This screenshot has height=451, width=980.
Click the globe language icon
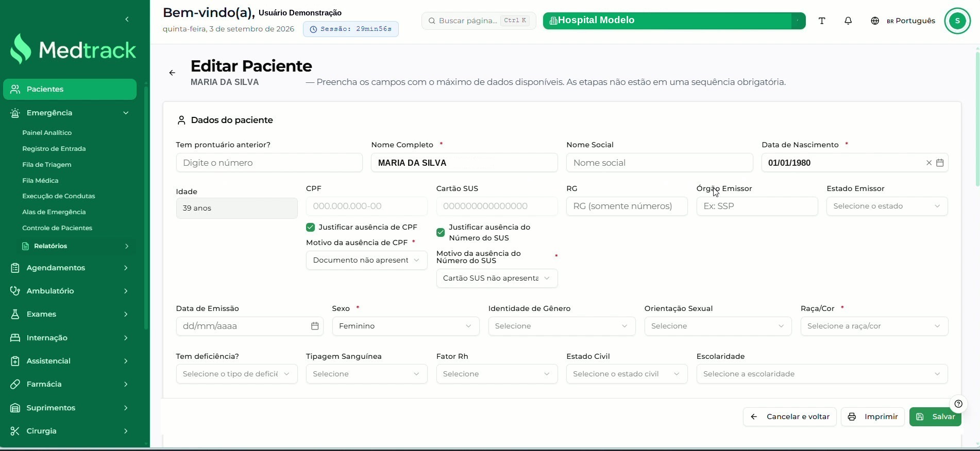(x=875, y=21)
